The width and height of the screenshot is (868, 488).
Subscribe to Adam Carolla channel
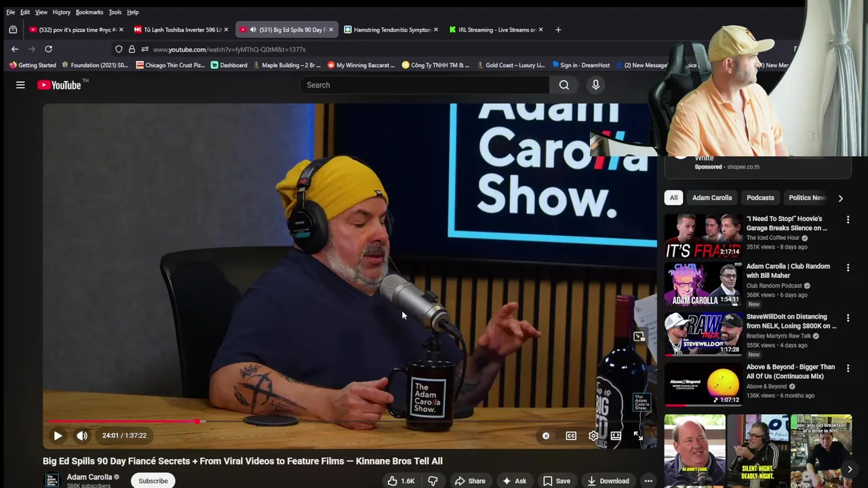click(x=153, y=481)
